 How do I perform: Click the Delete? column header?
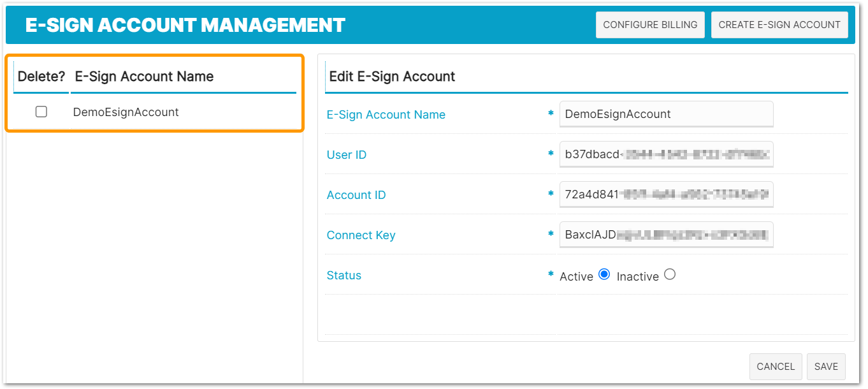41,77
